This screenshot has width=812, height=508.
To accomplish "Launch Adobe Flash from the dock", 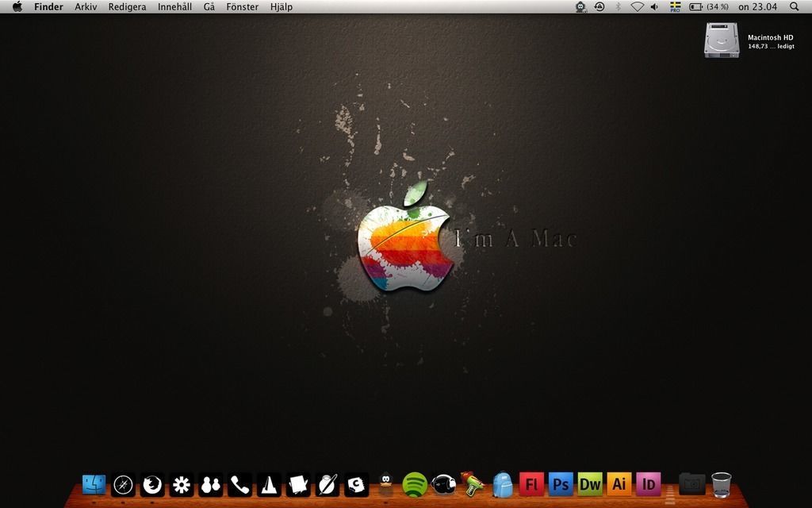I will click(531, 484).
